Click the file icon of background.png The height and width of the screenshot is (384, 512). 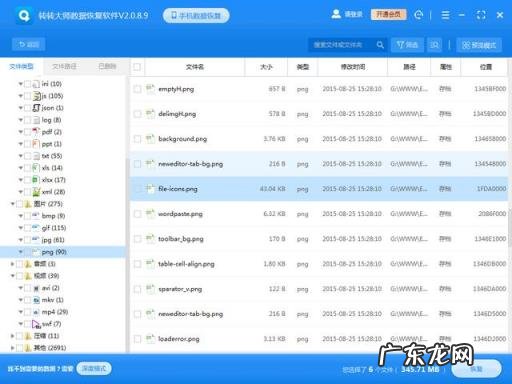click(x=150, y=139)
